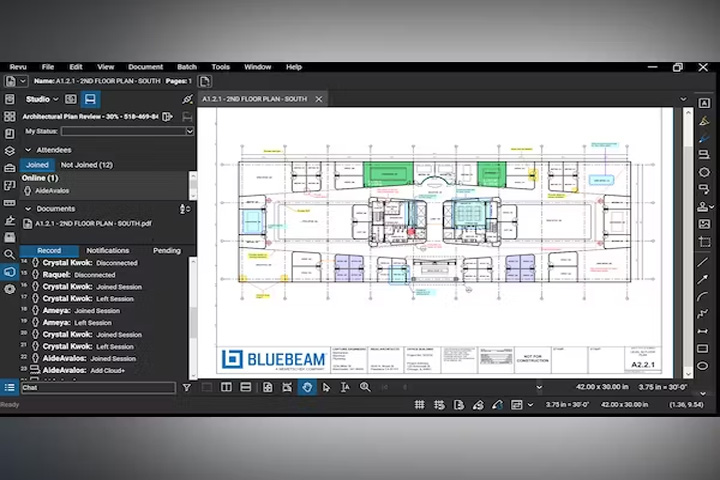This screenshot has width=720, height=480.
Task: Switch to the Pending tab
Action: pyautogui.click(x=167, y=250)
